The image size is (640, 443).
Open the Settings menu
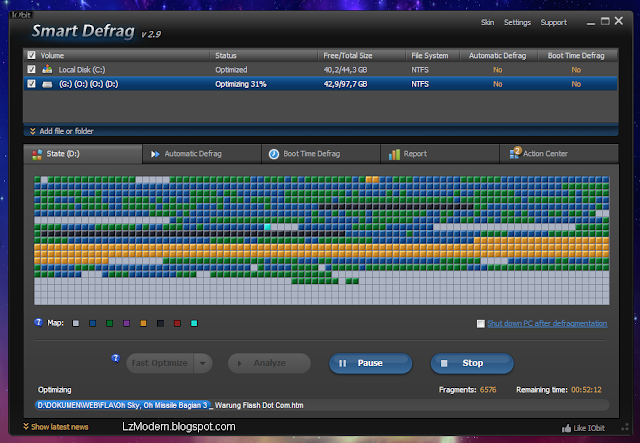click(517, 22)
